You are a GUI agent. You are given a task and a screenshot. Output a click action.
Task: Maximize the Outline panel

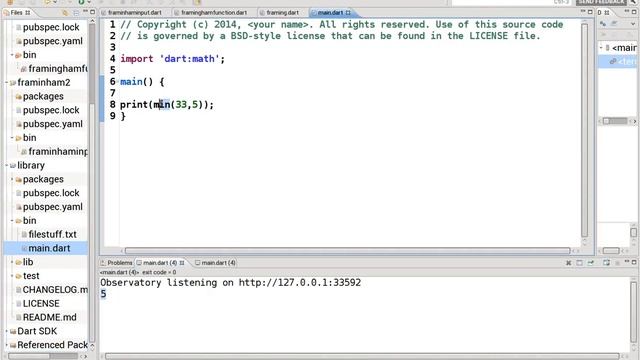[x=634, y=12]
